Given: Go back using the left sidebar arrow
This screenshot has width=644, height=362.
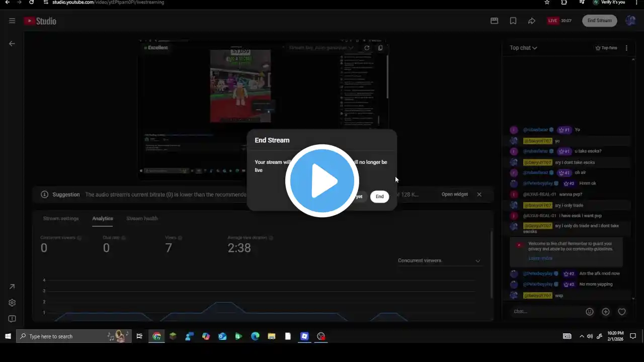Looking at the screenshot, I should tap(12, 44).
